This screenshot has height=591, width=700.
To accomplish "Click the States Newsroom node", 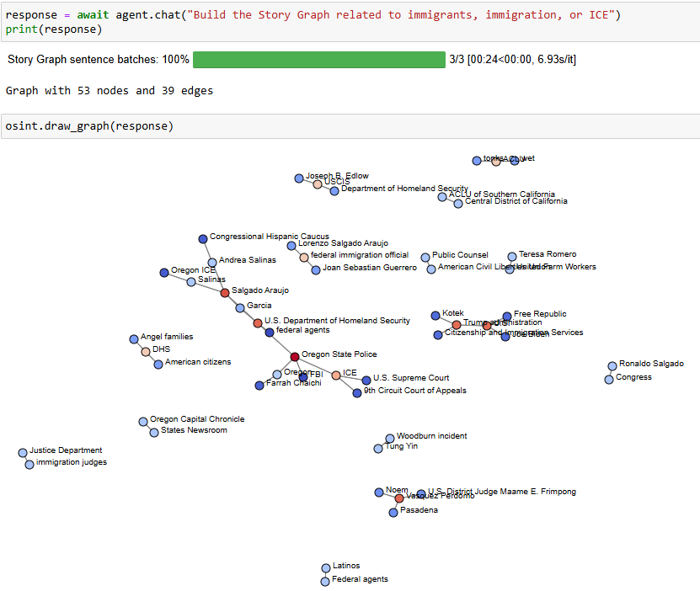I will (x=154, y=433).
